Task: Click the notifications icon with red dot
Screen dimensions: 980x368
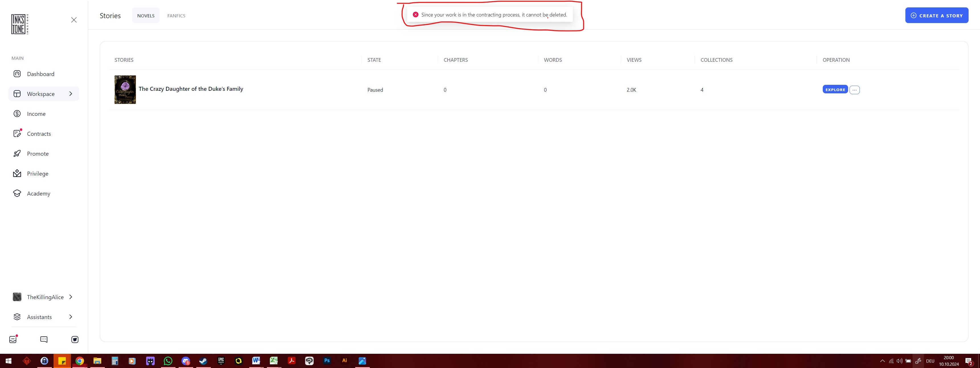Action: point(13,340)
